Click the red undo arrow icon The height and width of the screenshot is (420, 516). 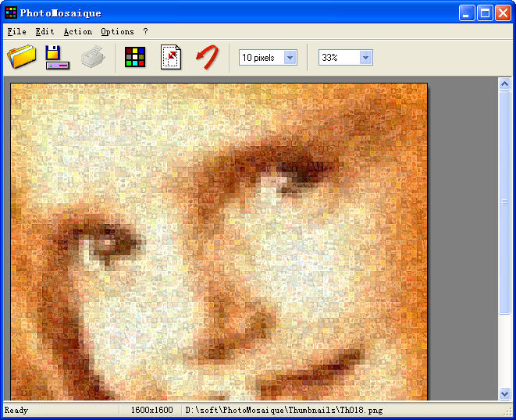(x=206, y=58)
